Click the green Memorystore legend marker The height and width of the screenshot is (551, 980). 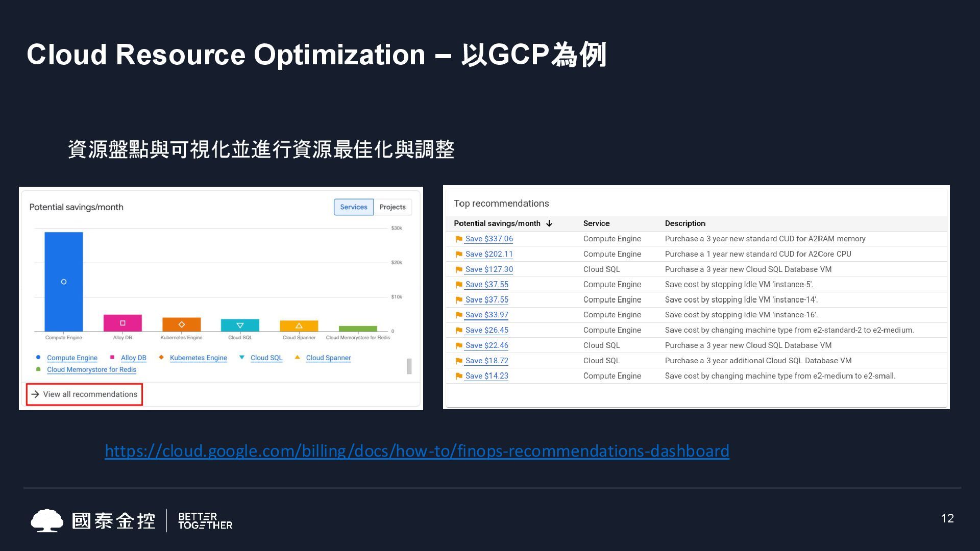pos(38,369)
